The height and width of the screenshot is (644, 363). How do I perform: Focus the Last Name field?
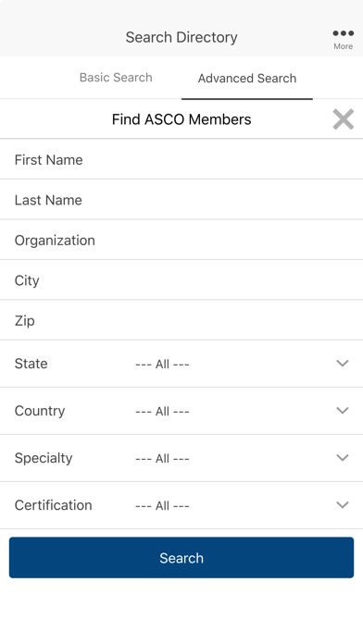(x=181, y=200)
